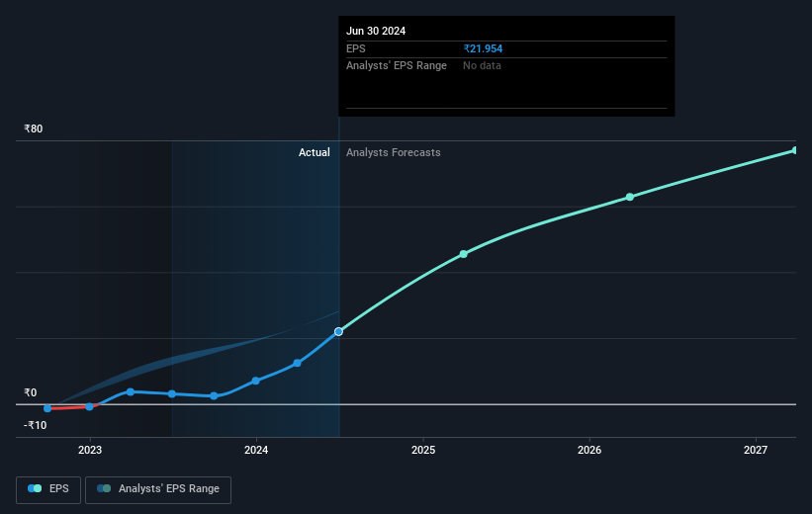Image resolution: width=812 pixels, height=514 pixels.
Task: Toggle the Analysts' EPS Range legend
Action: point(158,489)
